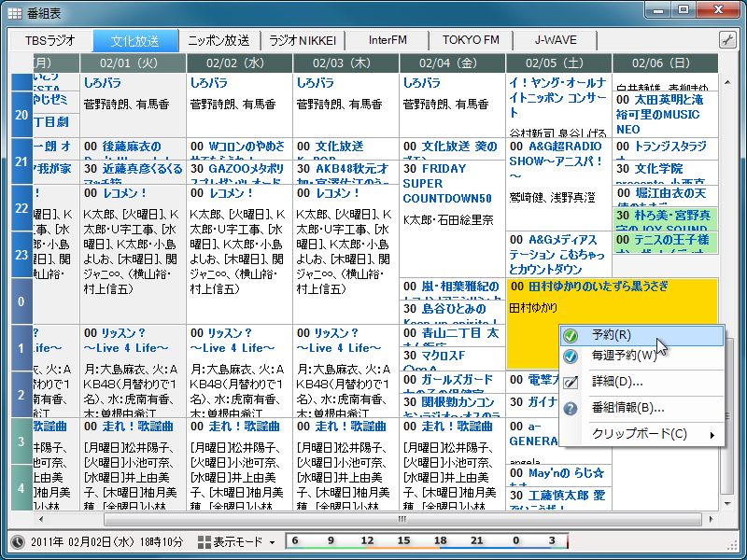The image size is (747, 560).
Task: Select 関根勤カンコンキンラジオ program cell
Action: [452, 406]
